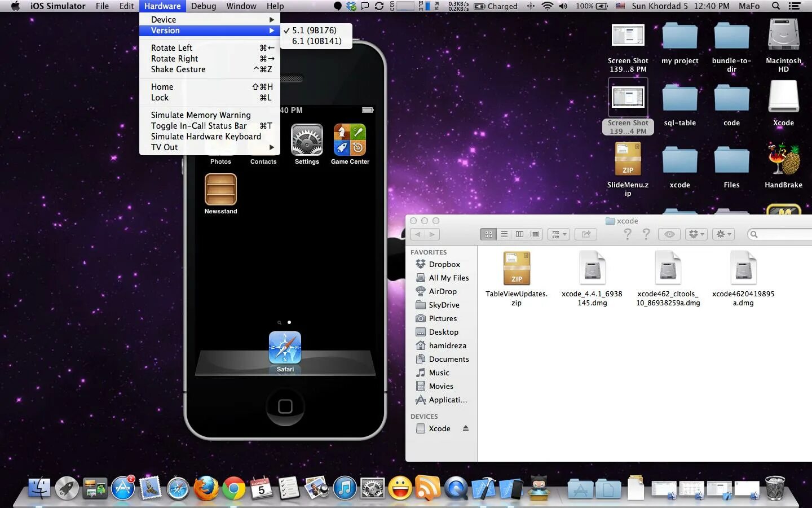Toggle In-Call Status Bar
Viewport: 812px width, 508px height.
[x=210, y=126]
